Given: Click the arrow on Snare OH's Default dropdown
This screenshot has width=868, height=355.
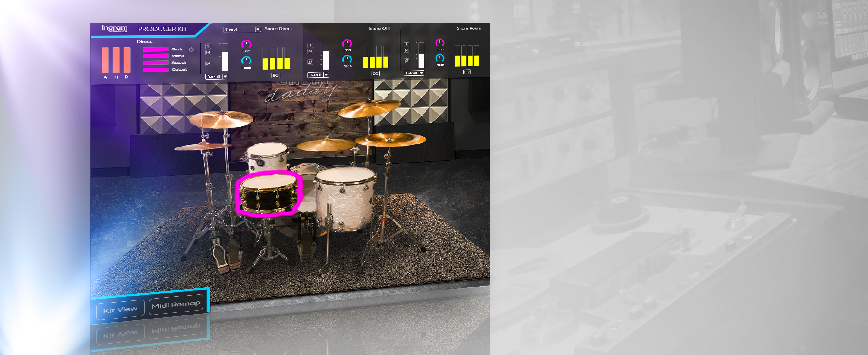Looking at the screenshot, I should (326, 75).
